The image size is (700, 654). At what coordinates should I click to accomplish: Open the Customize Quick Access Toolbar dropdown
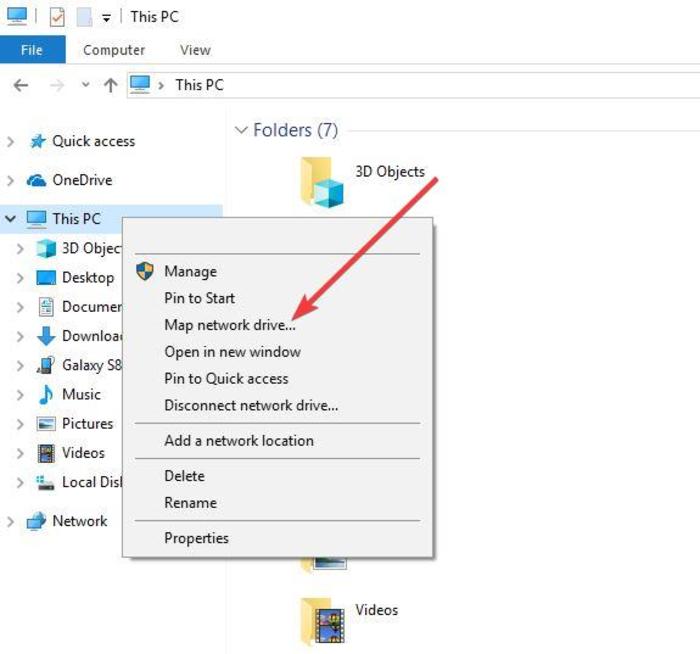pyautogui.click(x=106, y=18)
